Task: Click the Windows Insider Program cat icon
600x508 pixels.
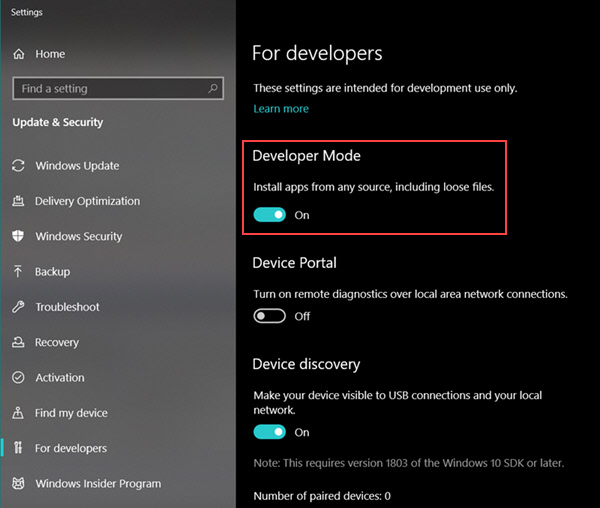Action: click(x=18, y=483)
